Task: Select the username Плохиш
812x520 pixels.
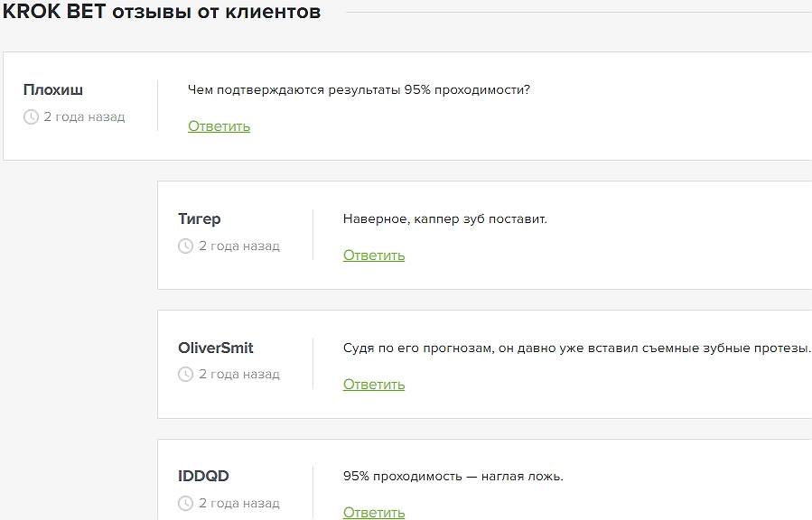Action: pos(53,90)
